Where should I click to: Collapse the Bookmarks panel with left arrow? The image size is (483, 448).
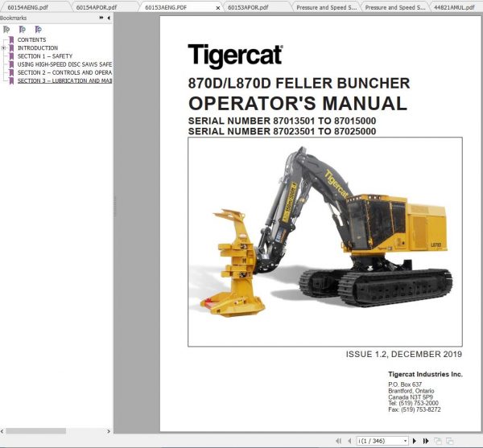tap(109, 18)
